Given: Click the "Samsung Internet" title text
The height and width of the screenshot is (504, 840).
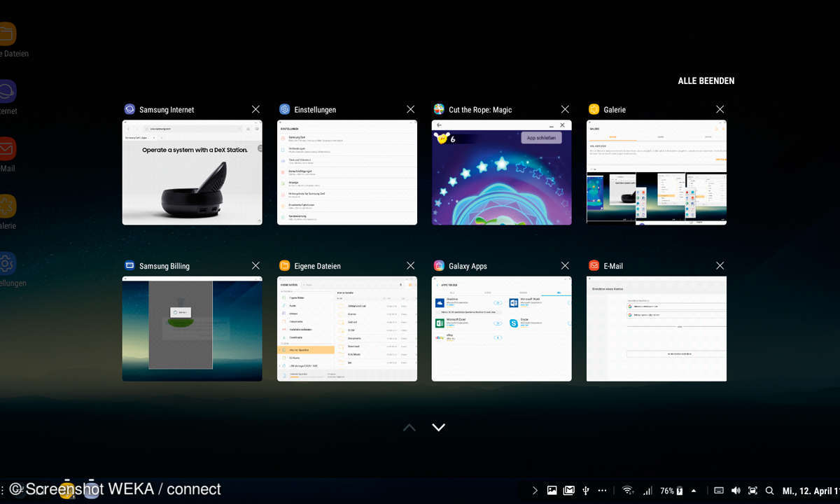Looking at the screenshot, I should 167,110.
